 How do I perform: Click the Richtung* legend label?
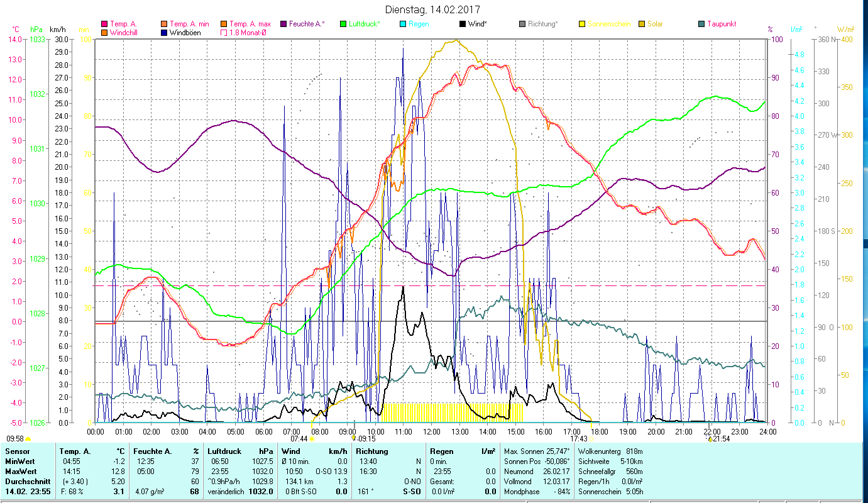543,24
